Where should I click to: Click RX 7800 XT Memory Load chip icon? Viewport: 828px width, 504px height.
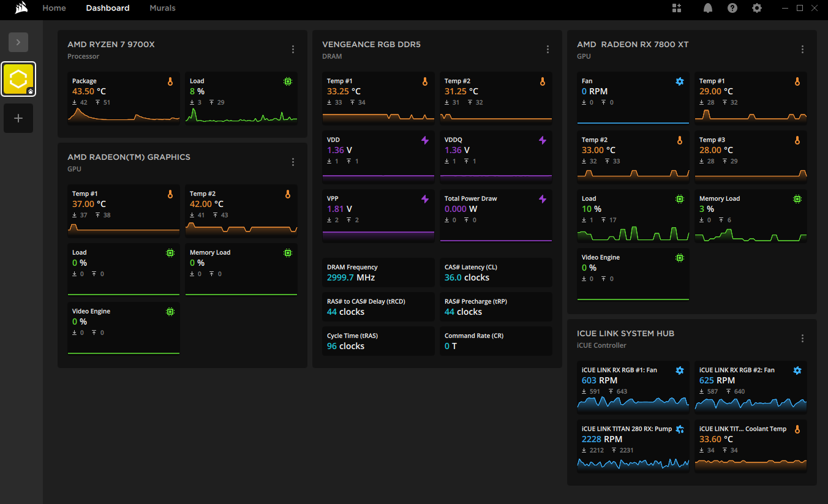797,199
